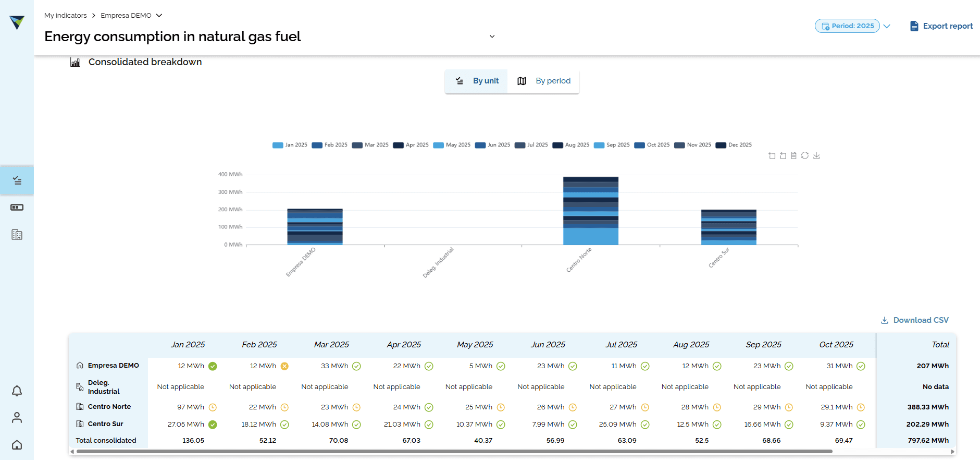Toggle Dec 2025 series in chart legend

(x=734, y=145)
